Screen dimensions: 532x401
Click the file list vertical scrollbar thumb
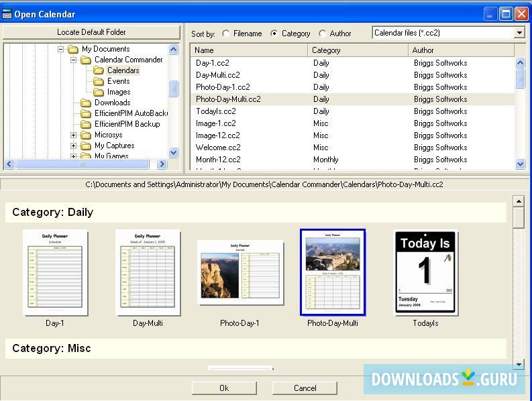coord(520,78)
